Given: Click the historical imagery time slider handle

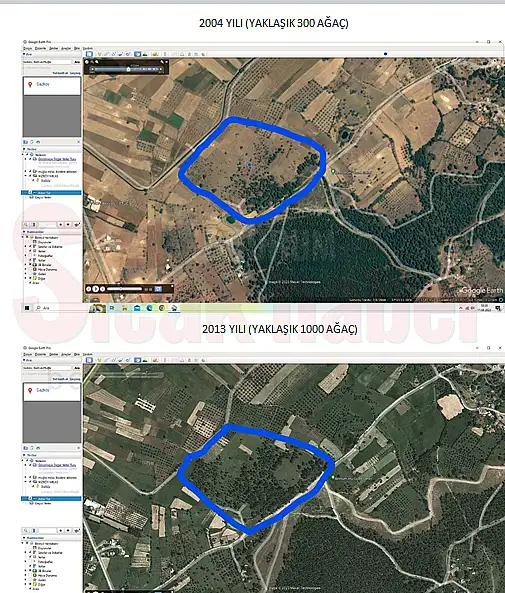Looking at the screenshot, I should tap(129, 69).
